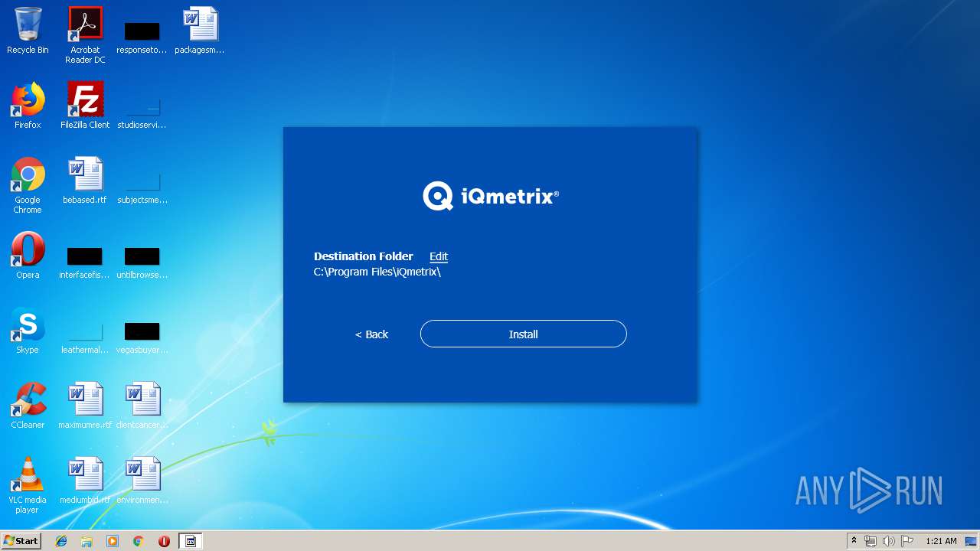
Task: Show hidden tray icons arrow
Action: 854,541
